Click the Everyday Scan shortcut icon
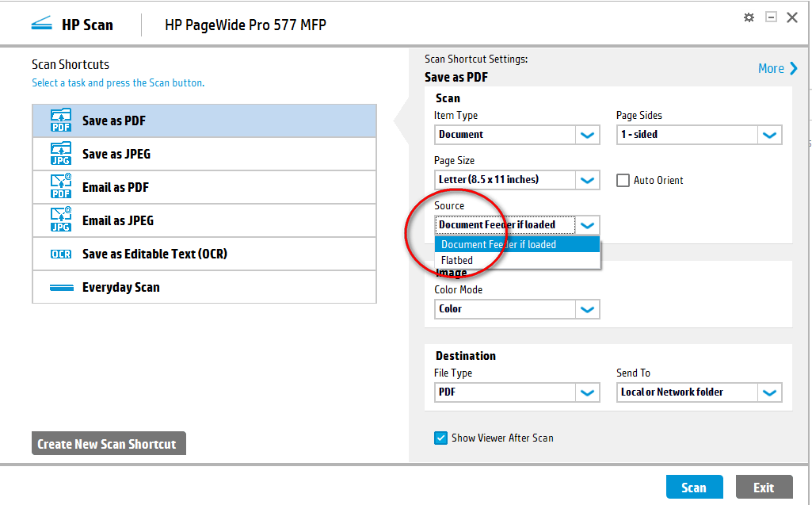This screenshot has height=505, width=812. click(x=62, y=287)
